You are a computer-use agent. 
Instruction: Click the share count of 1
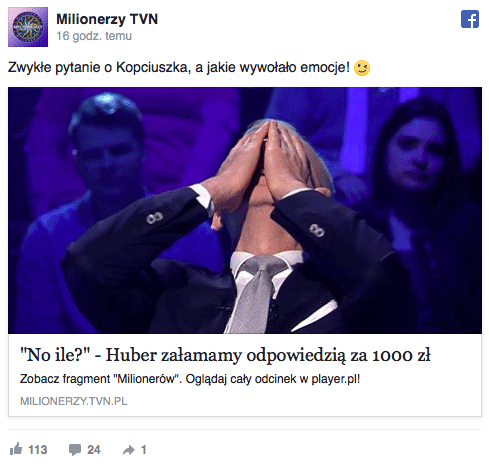coord(144,450)
